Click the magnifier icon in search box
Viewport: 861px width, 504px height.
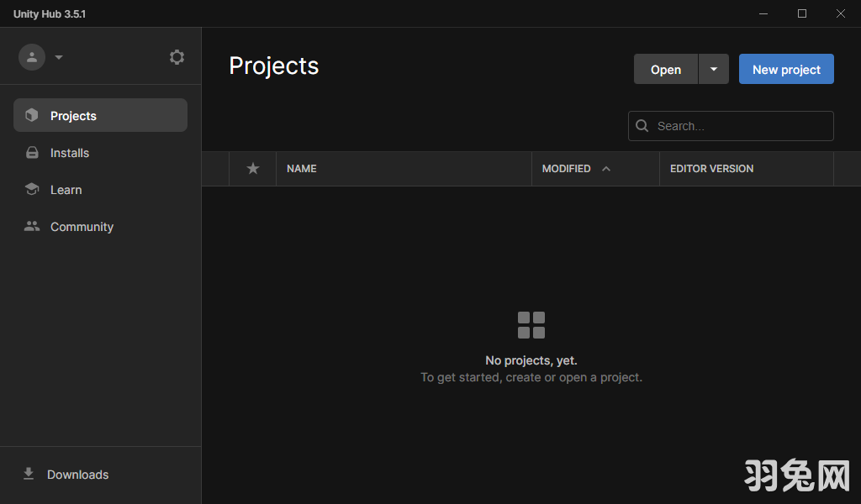coord(642,126)
